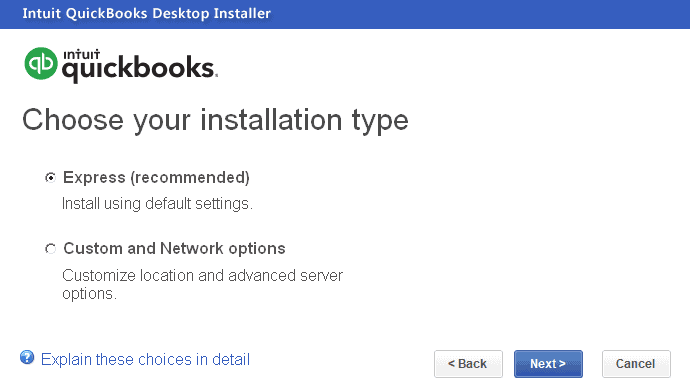The image size is (690, 388).
Task: Click the blue question mark help icon
Action: click(27, 358)
